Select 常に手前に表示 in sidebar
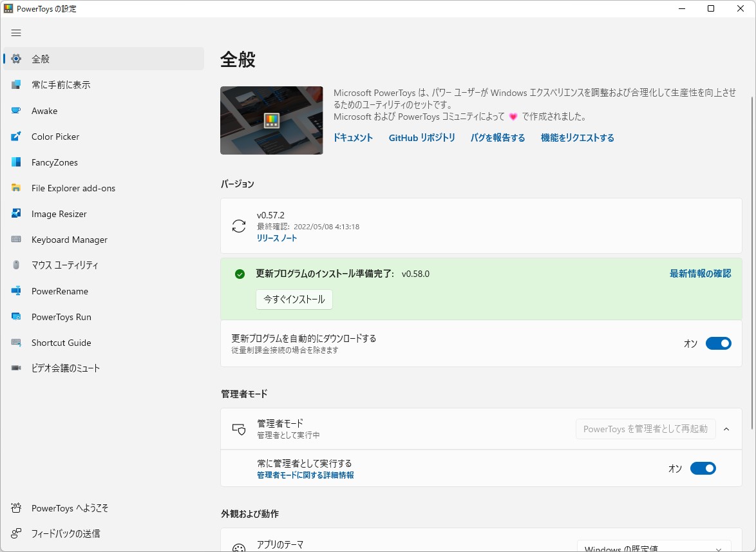Screen dimensions: 756x552 pos(104,84)
